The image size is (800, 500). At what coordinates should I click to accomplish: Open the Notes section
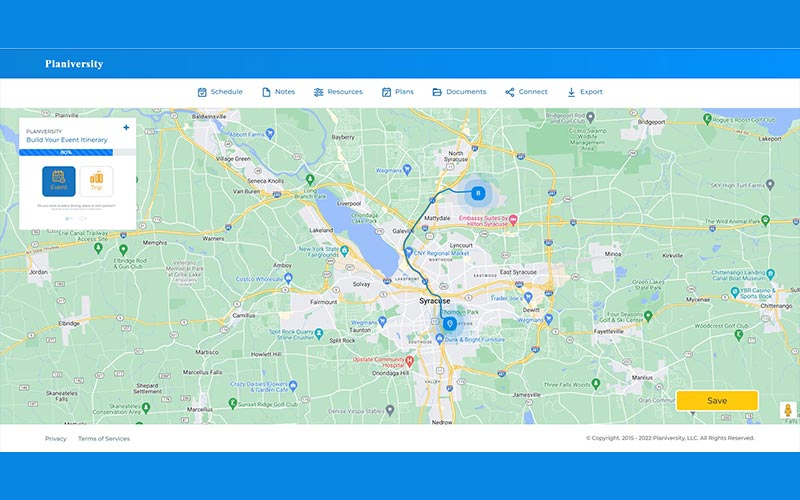click(279, 92)
